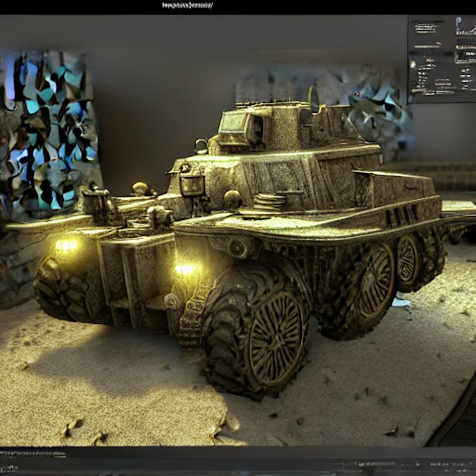The width and height of the screenshot is (476, 476).
Task: Select the graph display in the stats panel
Action: coord(466,31)
